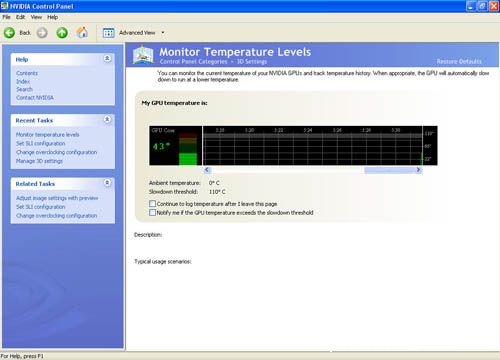Click the Ambient temperature 0° C value
The image size is (500, 360).
[x=214, y=183]
